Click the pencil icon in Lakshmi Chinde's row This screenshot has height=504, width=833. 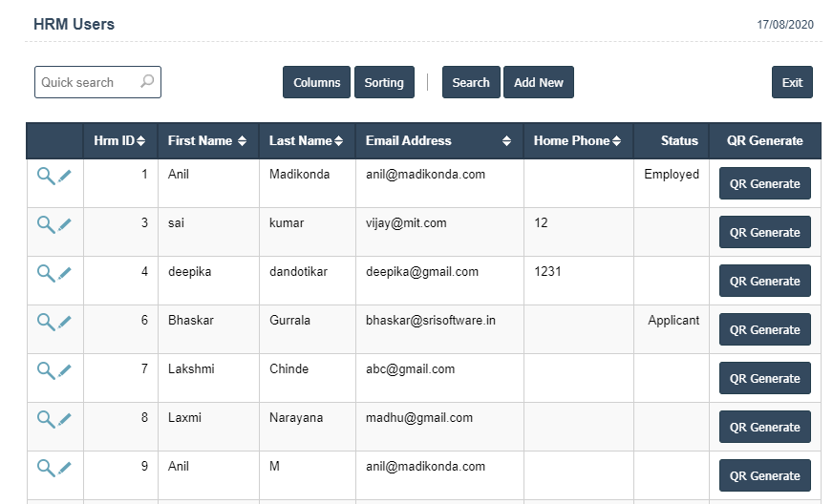coord(65,370)
